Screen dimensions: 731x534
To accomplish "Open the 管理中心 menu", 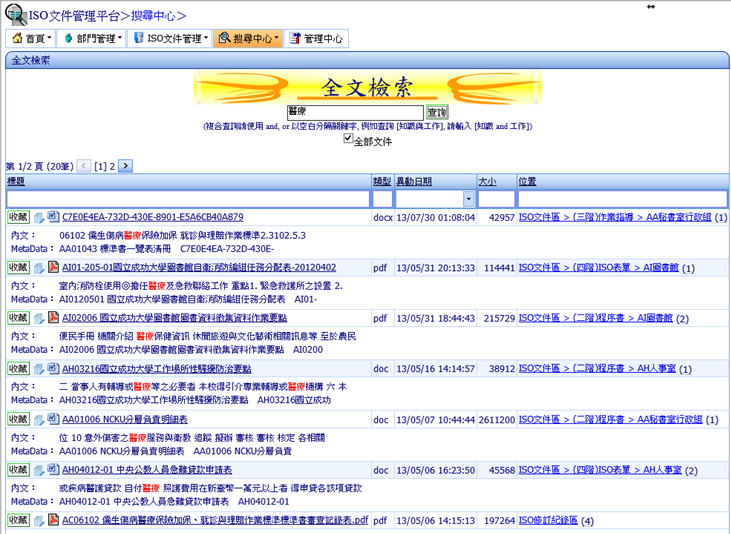I will point(317,38).
